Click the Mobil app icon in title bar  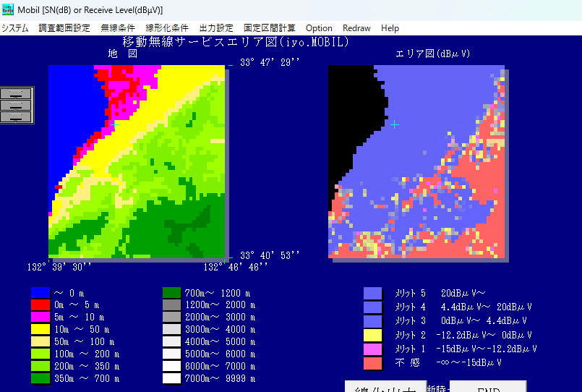(x=9, y=9)
